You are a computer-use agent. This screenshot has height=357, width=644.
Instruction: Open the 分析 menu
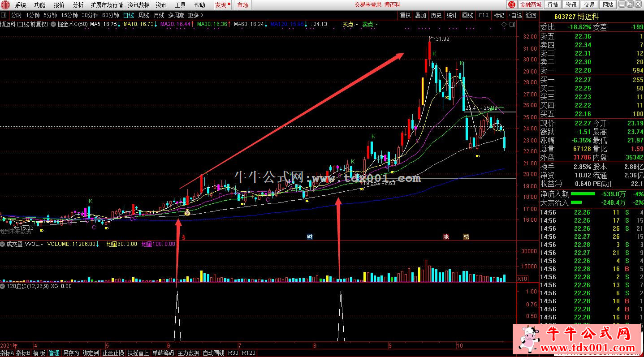78,5
